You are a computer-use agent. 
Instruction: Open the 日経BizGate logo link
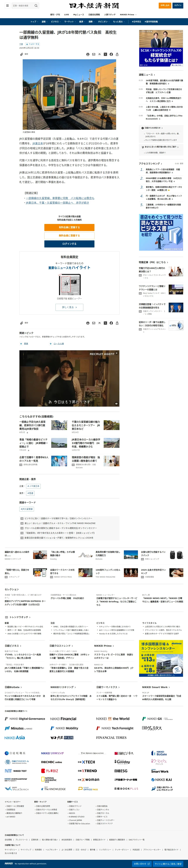pos(159,753)
